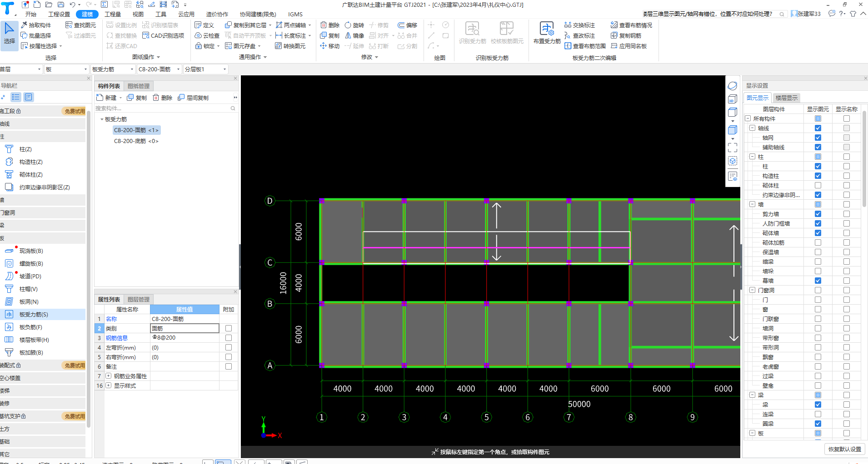Click CAD识别选项 icon
The image size is (868, 464).
pos(146,35)
